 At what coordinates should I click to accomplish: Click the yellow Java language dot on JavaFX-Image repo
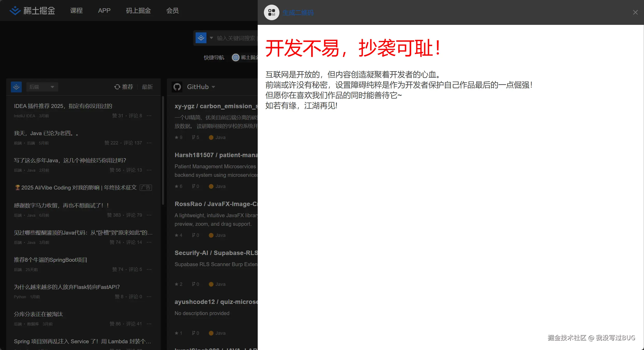pos(211,235)
